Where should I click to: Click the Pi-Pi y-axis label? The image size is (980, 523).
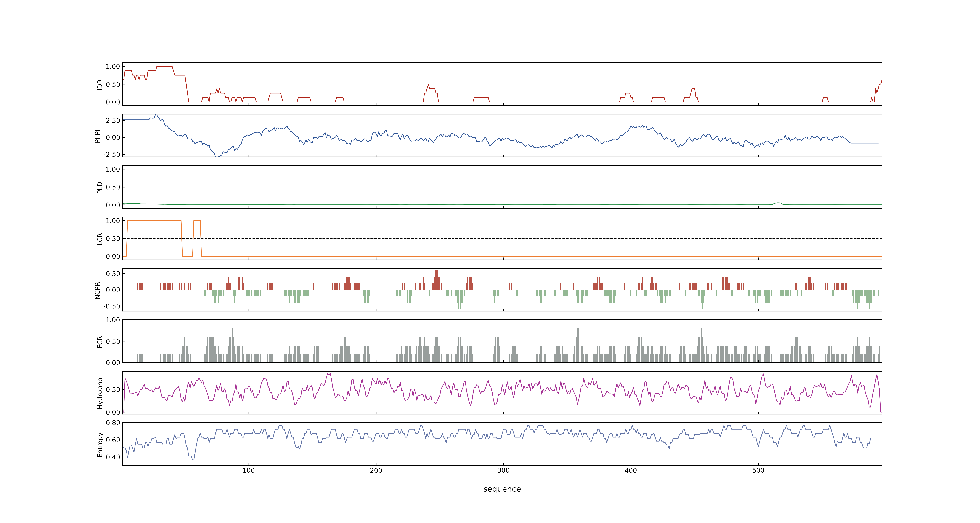point(97,136)
